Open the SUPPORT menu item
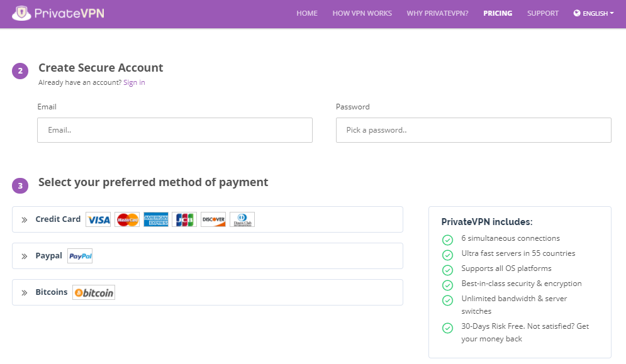Viewport: 626px width, 364px height. click(543, 13)
